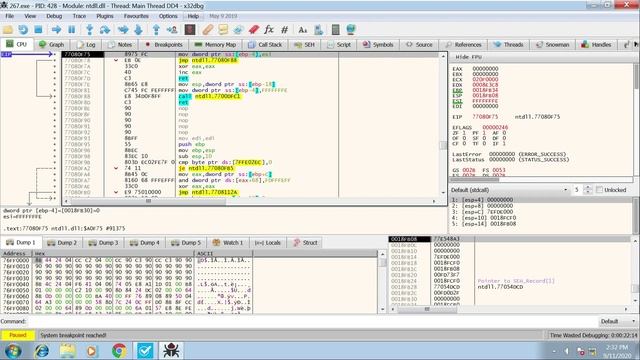Screen dimensions: 640x360
Task: Switch to the SEH tab
Action: 305,44
